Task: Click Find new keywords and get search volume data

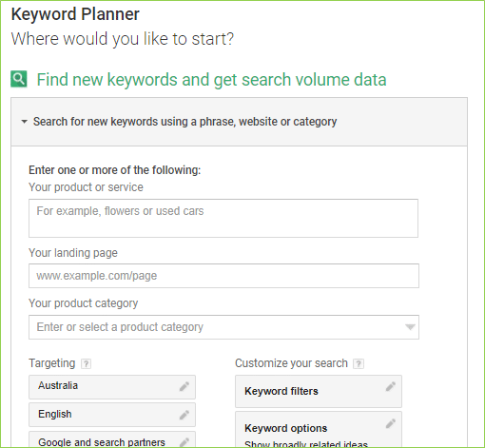Action: pyautogui.click(x=211, y=80)
